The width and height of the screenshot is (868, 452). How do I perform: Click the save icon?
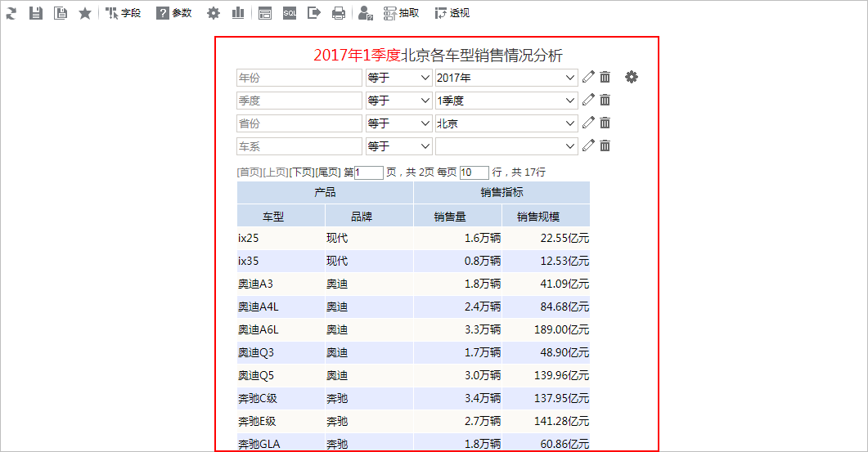pos(36,13)
